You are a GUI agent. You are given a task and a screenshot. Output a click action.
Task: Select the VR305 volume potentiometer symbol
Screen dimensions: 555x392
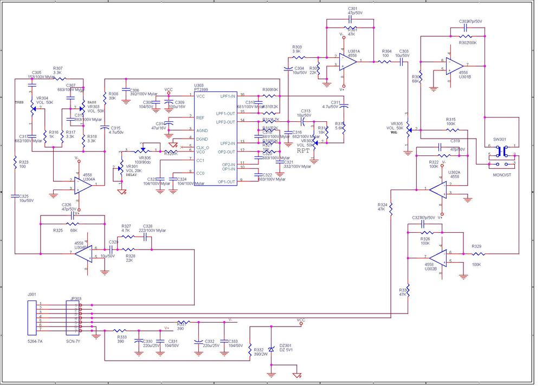click(x=409, y=130)
